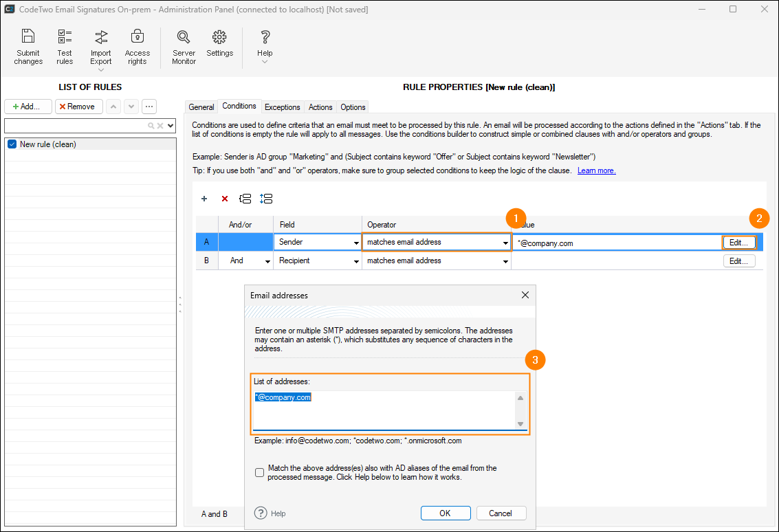
Task: Close the Email addresses dialog
Action: pyautogui.click(x=525, y=295)
